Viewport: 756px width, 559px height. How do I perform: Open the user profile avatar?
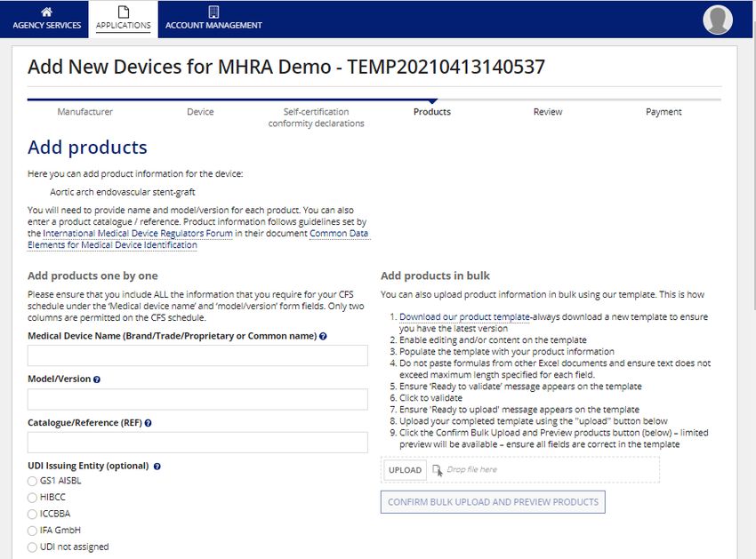coord(718,20)
